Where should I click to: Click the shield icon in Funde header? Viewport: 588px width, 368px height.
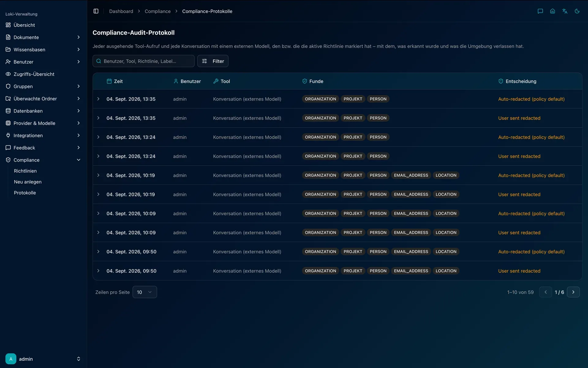tap(304, 81)
